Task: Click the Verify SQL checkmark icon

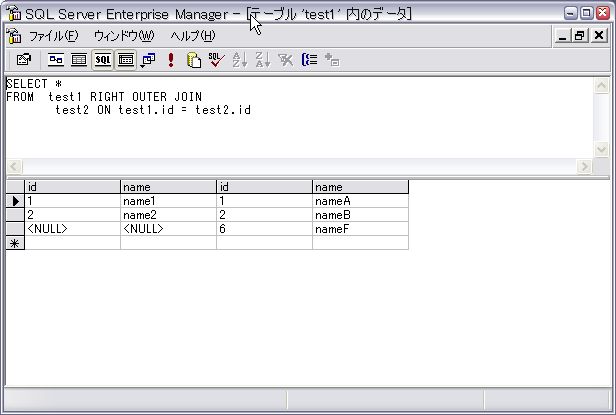Action: coord(216,60)
